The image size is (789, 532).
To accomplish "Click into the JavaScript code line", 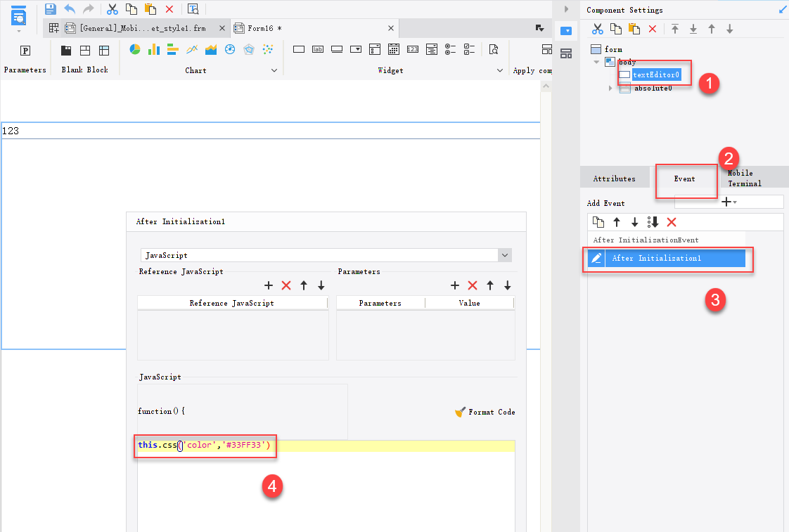I will (x=326, y=445).
